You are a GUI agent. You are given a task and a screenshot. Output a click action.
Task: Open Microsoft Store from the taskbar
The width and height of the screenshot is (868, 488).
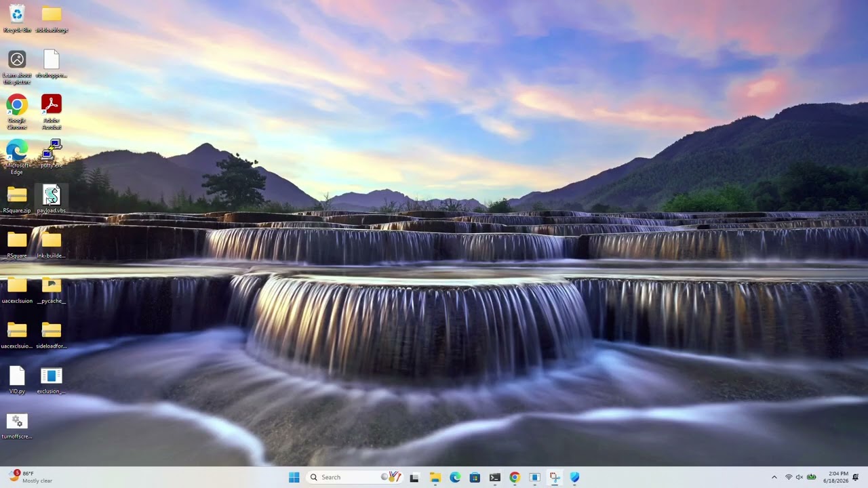(x=475, y=477)
